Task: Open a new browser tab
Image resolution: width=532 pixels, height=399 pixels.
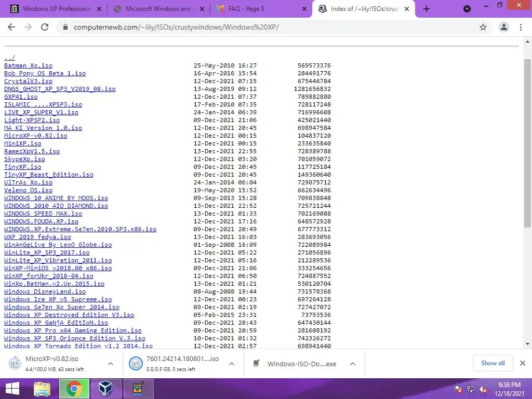Action: point(427,9)
